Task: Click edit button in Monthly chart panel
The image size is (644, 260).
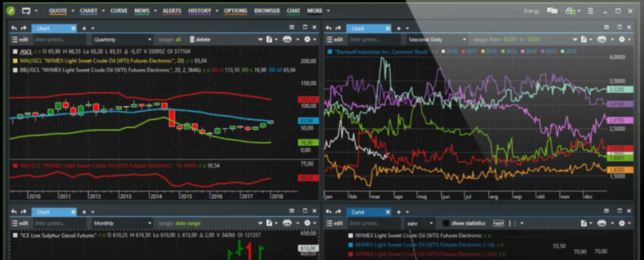Action: pyautogui.click(x=19, y=223)
